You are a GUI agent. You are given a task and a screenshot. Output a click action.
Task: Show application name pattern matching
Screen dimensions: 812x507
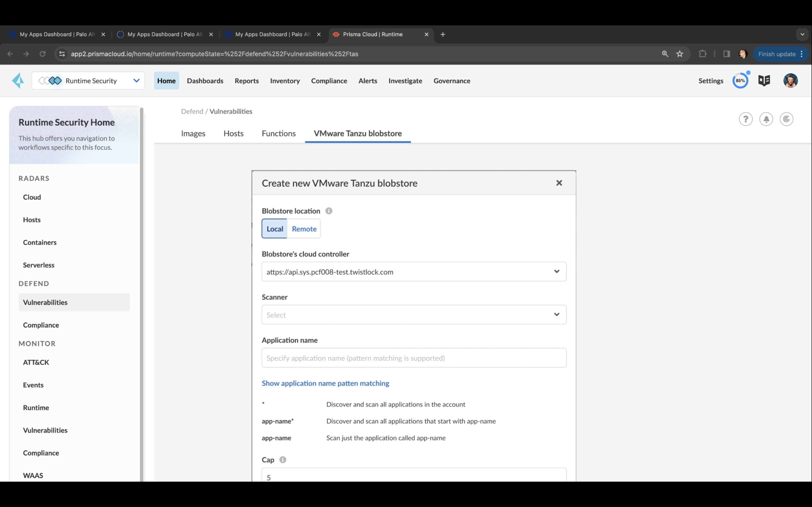click(326, 383)
